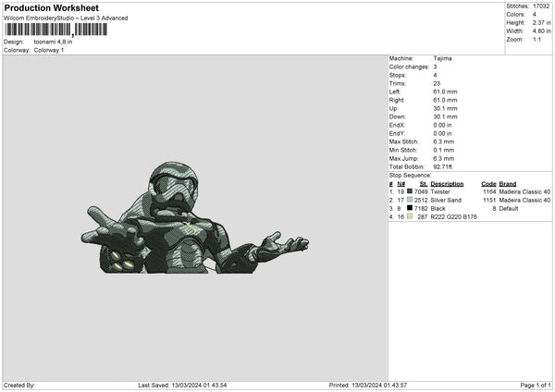Click the barcode under the worksheet title
The width and height of the screenshot is (555, 392).
(55, 30)
